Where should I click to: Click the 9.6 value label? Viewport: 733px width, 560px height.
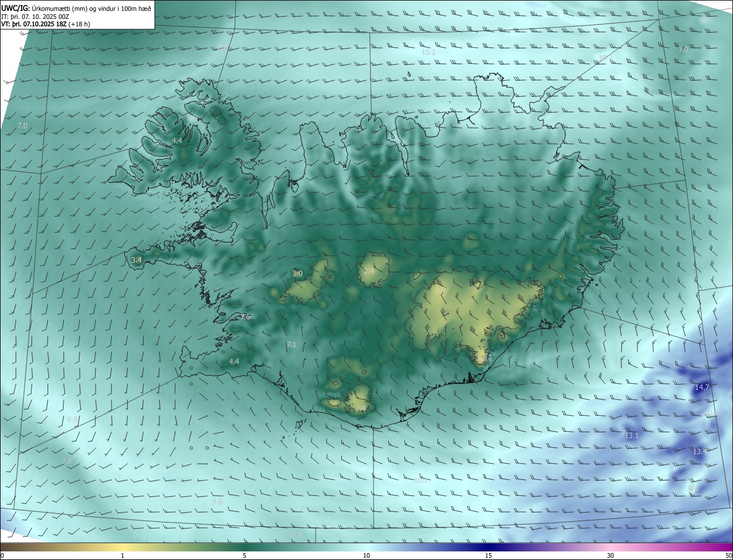pyautogui.click(x=217, y=502)
